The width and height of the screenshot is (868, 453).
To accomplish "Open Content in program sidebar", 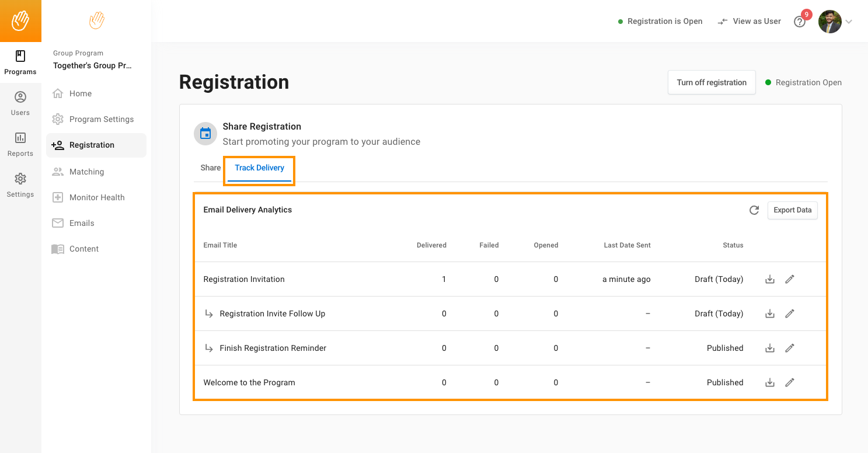I will [96, 249].
